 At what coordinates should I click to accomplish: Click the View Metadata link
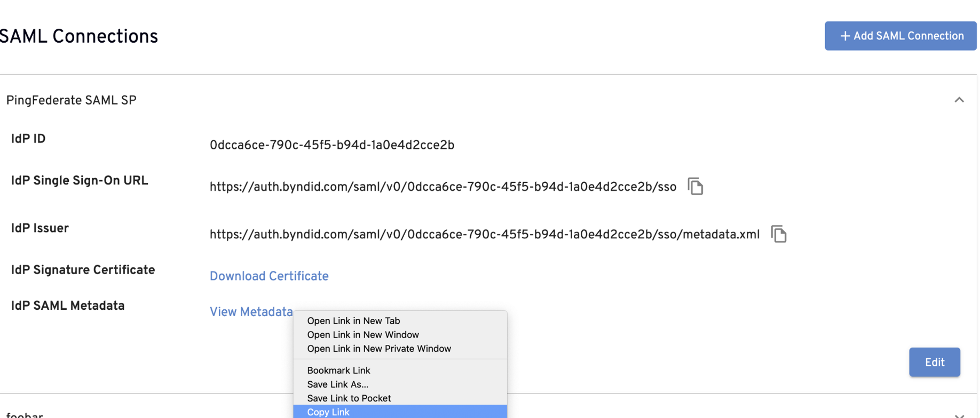pos(251,312)
